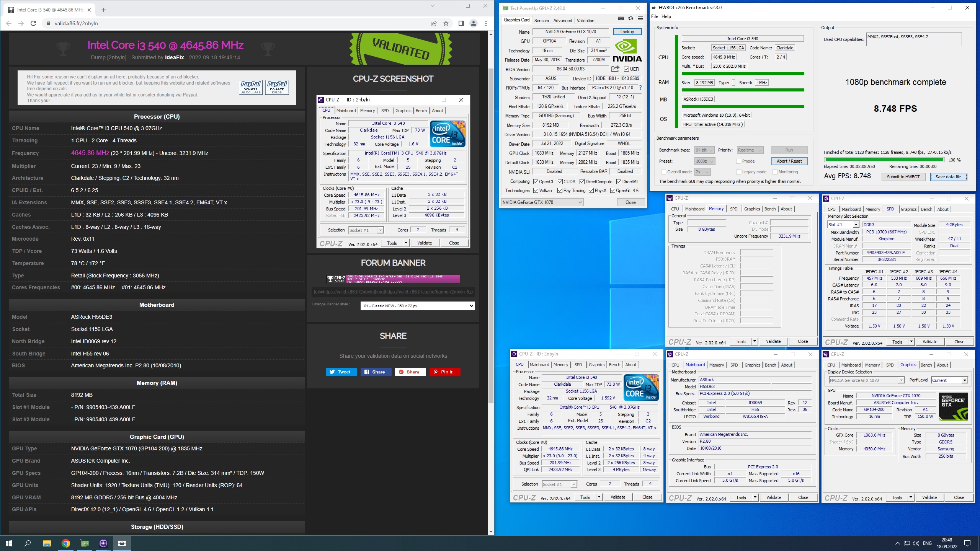Screen dimensions: 980x551
Task: Open the GPU-Z hamburger menu icon
Action: point(640,18)
